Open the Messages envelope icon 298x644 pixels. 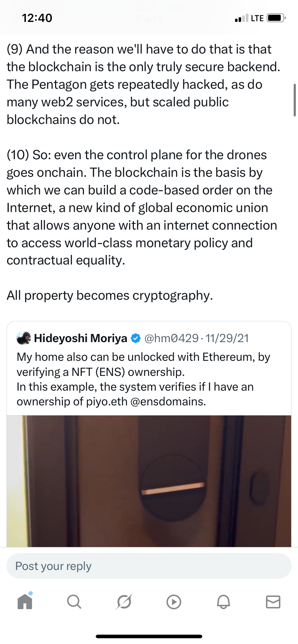coord(273,601)
